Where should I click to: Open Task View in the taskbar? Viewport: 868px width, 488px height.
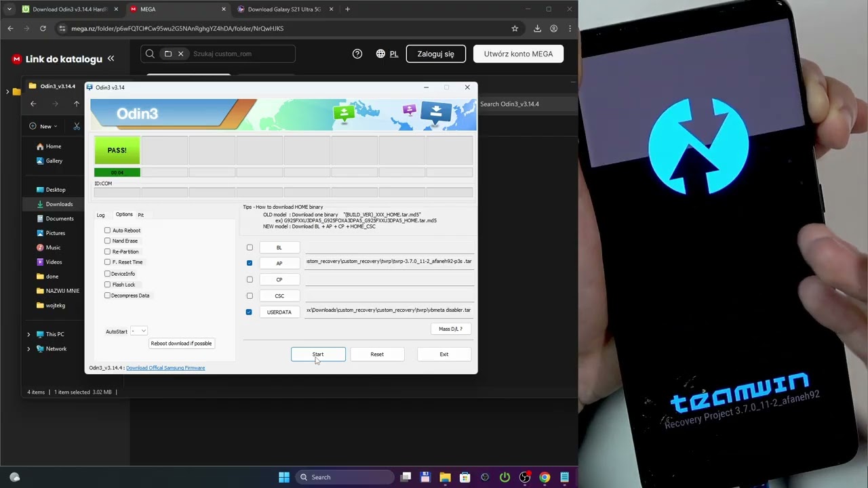[406, 477]
